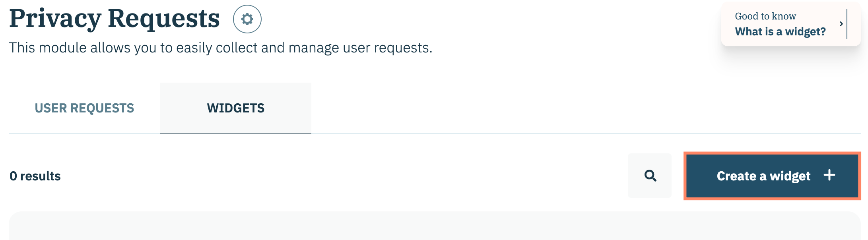Select the Widgets tab

(x=235, y=108)
